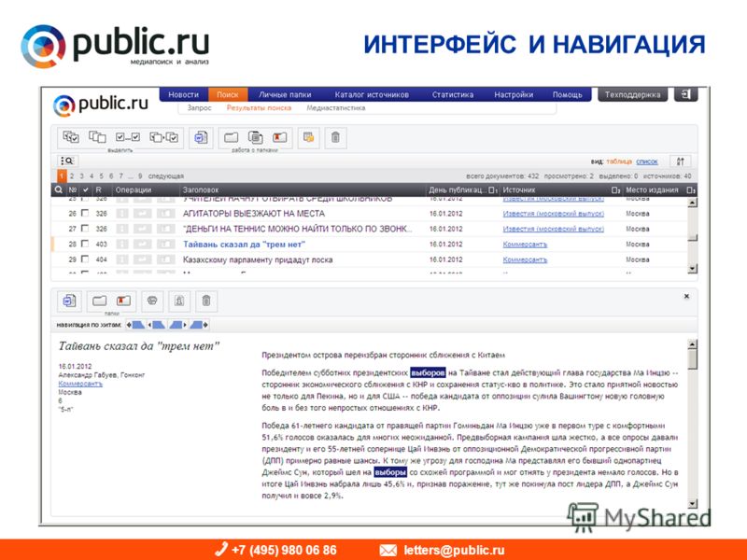Click the checkmark column header in the table
This screenshot has width=747, height=560.
(x=86, y=189)
